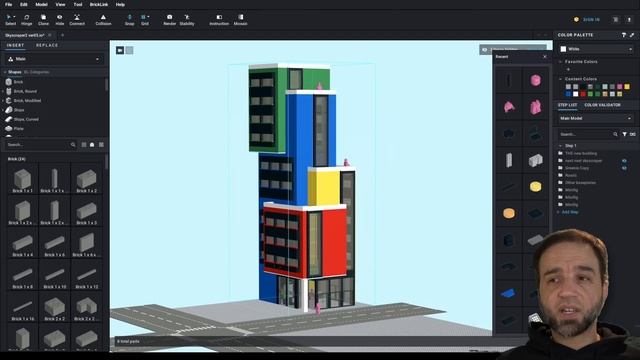Click the icon right of the step filter

tap(633, 134)
